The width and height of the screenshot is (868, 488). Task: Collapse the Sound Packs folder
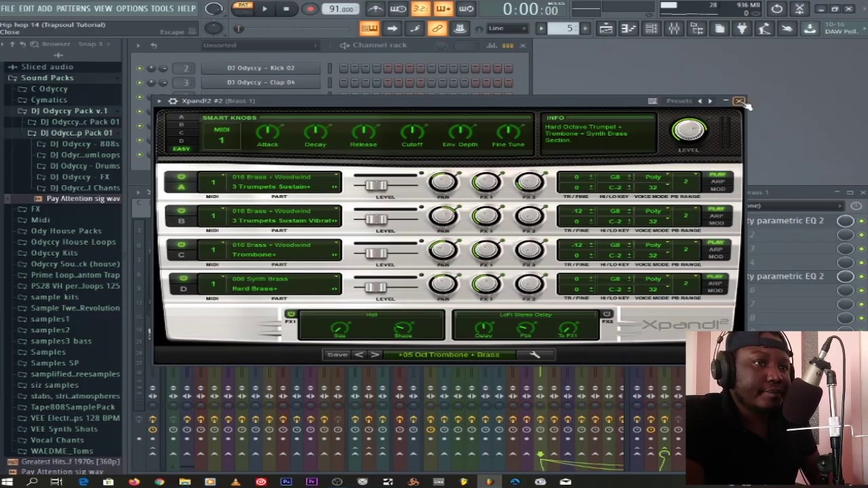[x=47, y=78]
